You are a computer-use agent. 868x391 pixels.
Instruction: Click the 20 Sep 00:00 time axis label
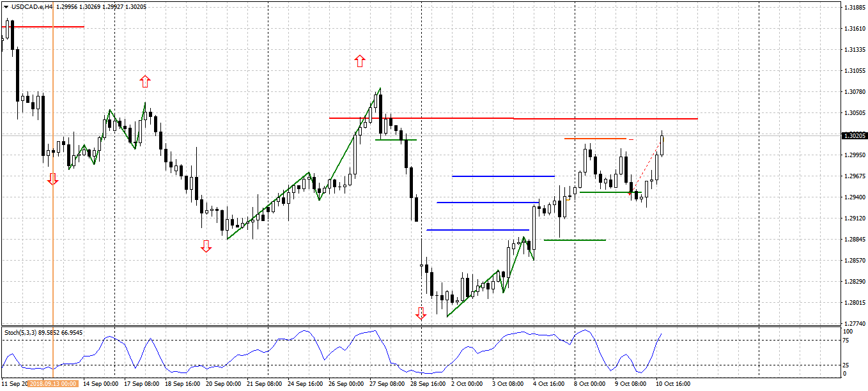(x=224, y=384)
